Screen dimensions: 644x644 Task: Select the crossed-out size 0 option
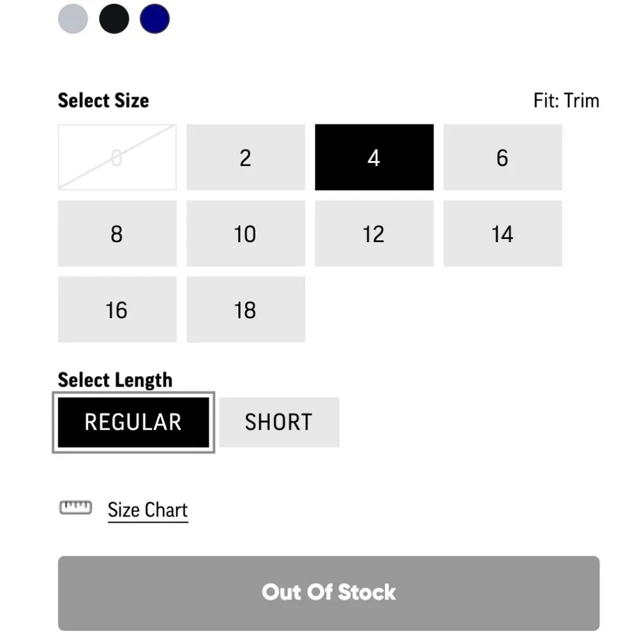tap(117, 157)
